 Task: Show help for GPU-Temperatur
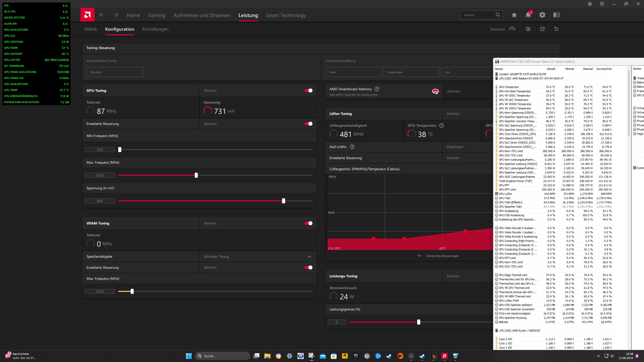coord(441,125)
